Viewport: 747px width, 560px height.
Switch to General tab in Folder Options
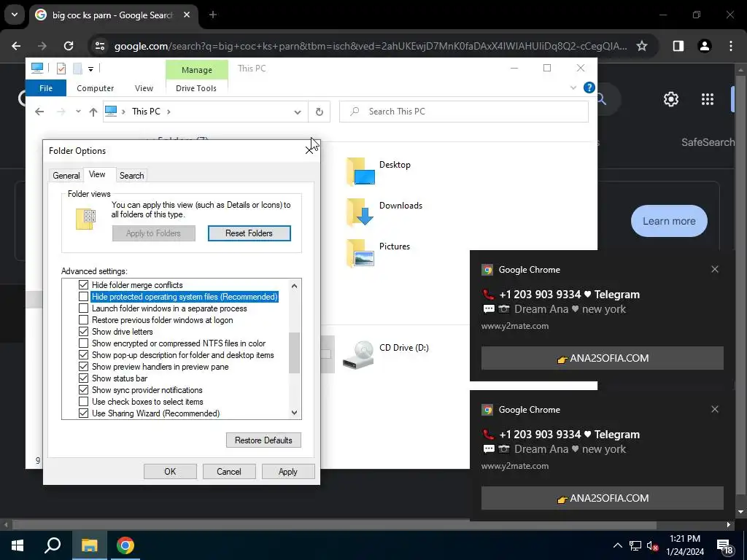tap(66, 175)
